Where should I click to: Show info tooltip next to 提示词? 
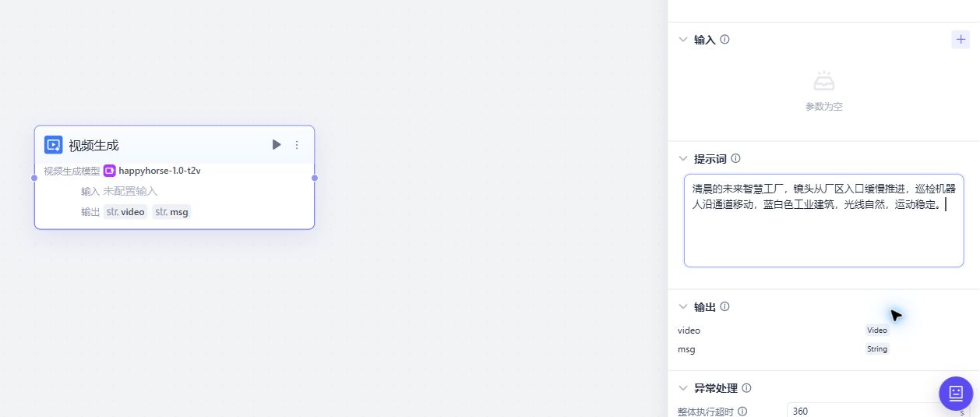click(736, 158)
